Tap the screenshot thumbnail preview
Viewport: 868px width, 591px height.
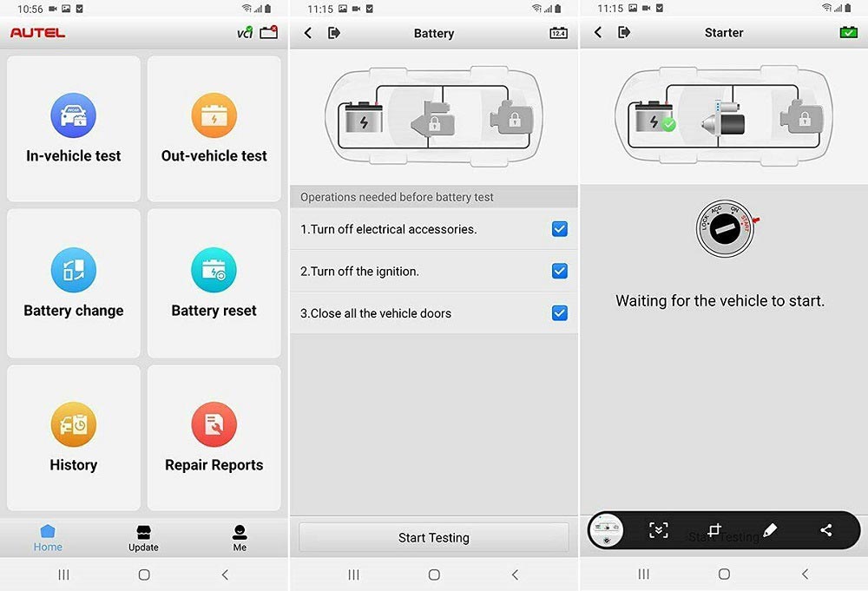pyautogui.click(x=607, y=530)
